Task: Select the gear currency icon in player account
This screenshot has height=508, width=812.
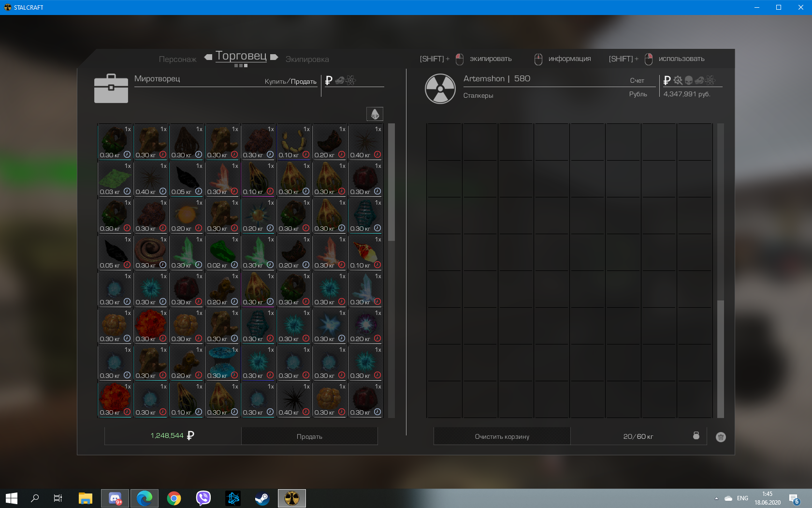Action: (678, 80)
